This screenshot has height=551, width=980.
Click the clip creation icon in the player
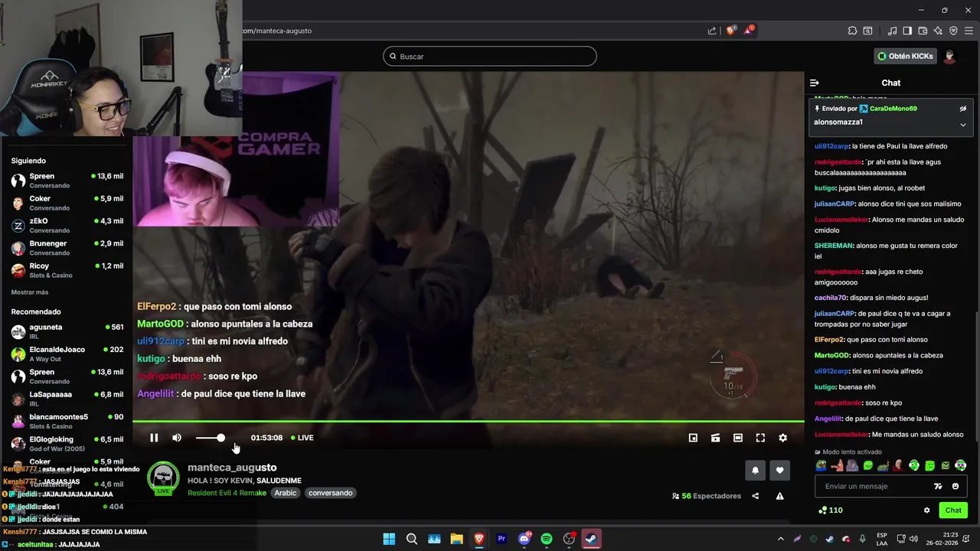pyautogui.click(x=715, y=438)
